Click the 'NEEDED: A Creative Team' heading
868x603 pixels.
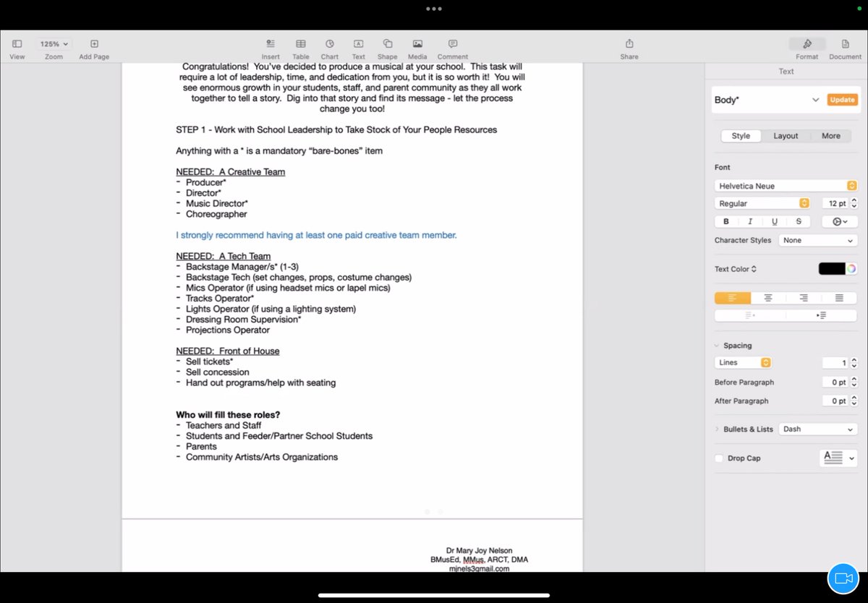231,172
